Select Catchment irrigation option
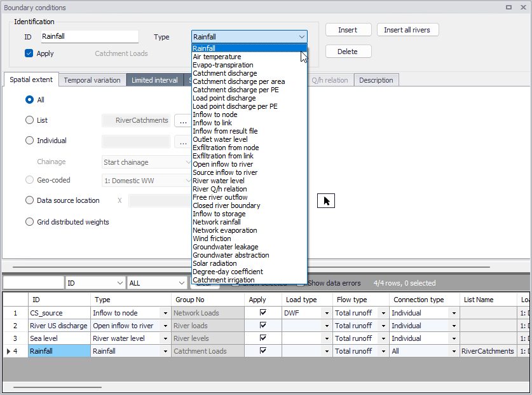 coord(249,280)
